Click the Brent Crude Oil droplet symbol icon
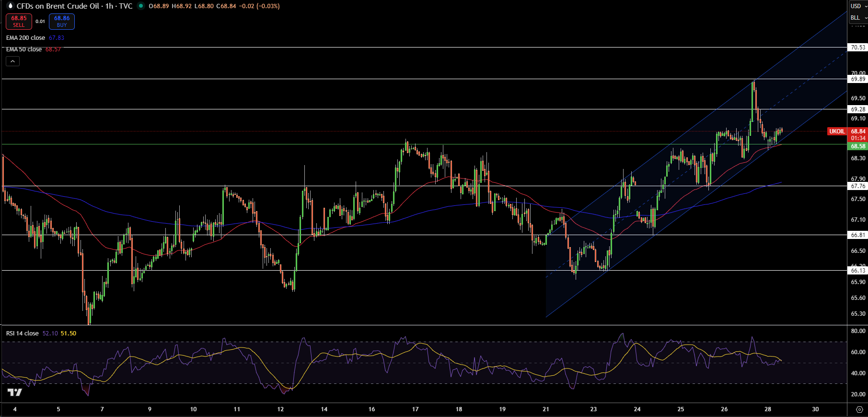868x417 pixels. coord(10,6)
